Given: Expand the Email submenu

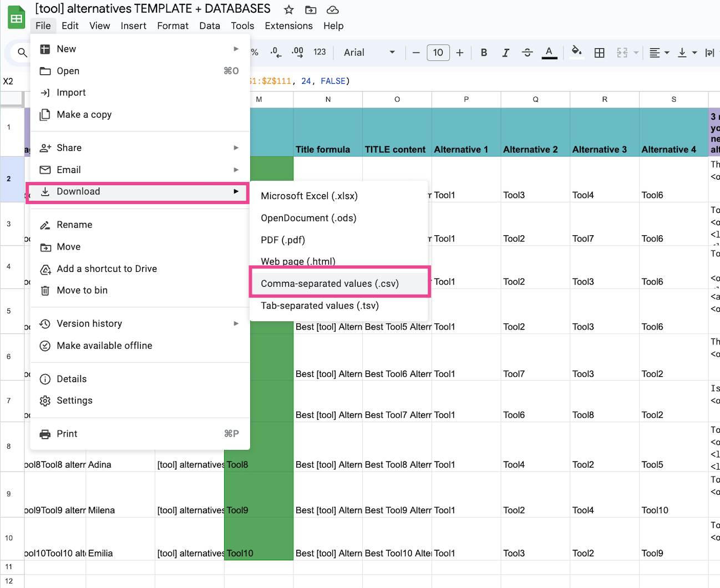Looking at the screenshot, I should click(140, 170).
